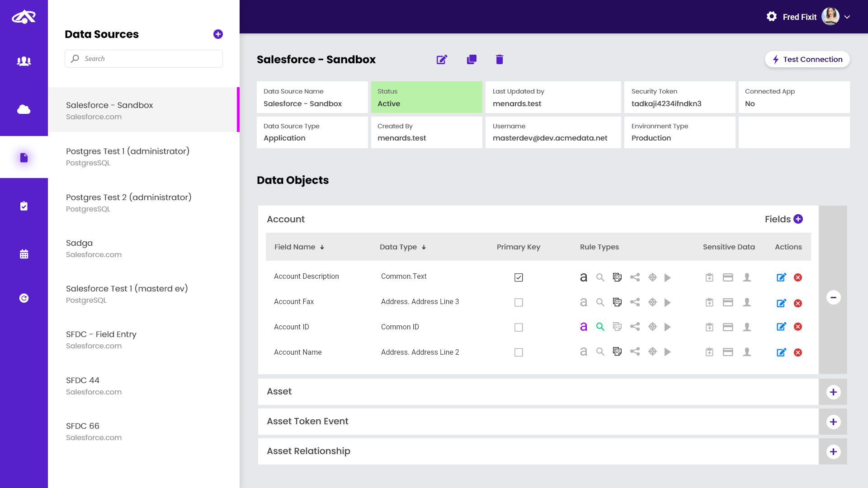Edit the Account Fax field
The image size is (868, 488).
[x=782, y=303]
